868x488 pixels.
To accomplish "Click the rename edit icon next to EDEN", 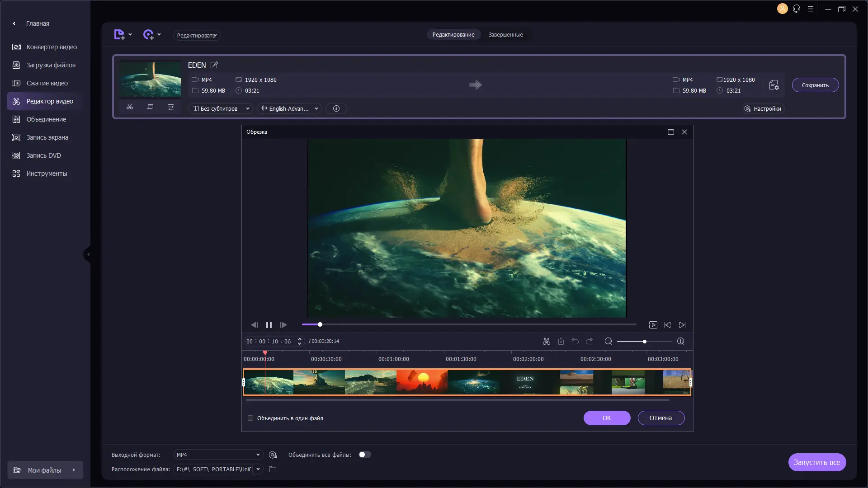I will point(214,65).
